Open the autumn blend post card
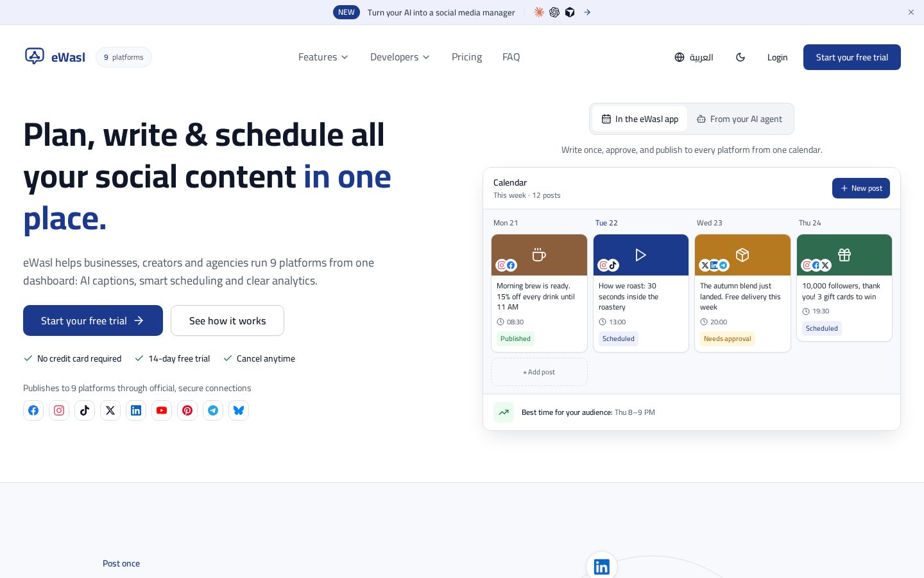The height and width of the screenshot is (578, 924). 742,293
